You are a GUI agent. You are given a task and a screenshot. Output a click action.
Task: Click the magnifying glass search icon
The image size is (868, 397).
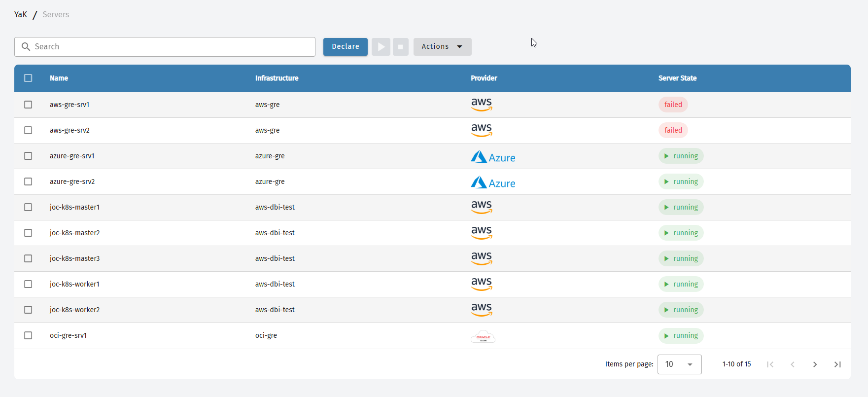[x=26, y=47]
